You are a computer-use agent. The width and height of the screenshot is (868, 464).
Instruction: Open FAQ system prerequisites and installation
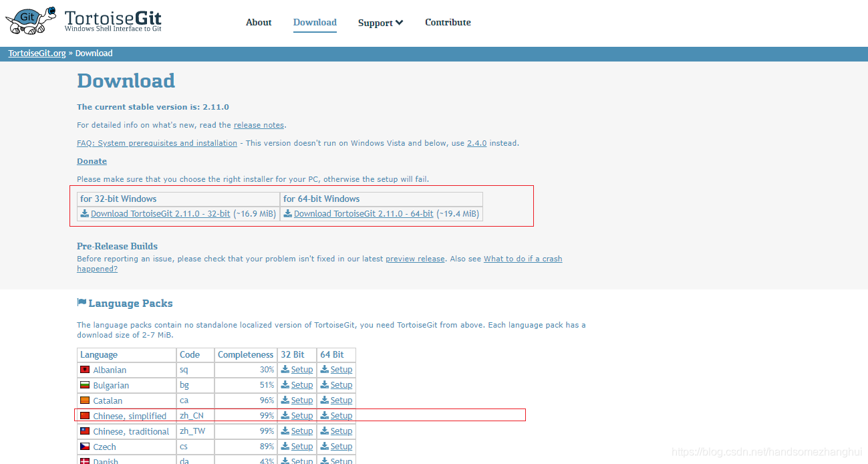(157, 143)
